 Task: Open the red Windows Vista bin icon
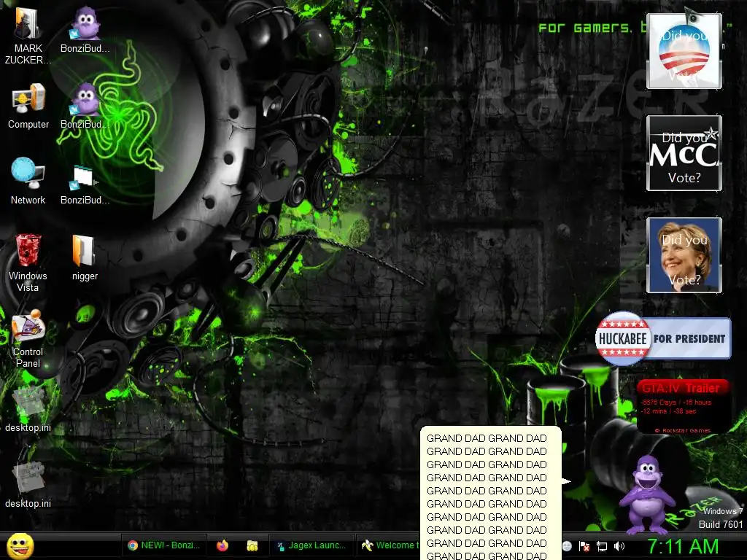point(28,262)
